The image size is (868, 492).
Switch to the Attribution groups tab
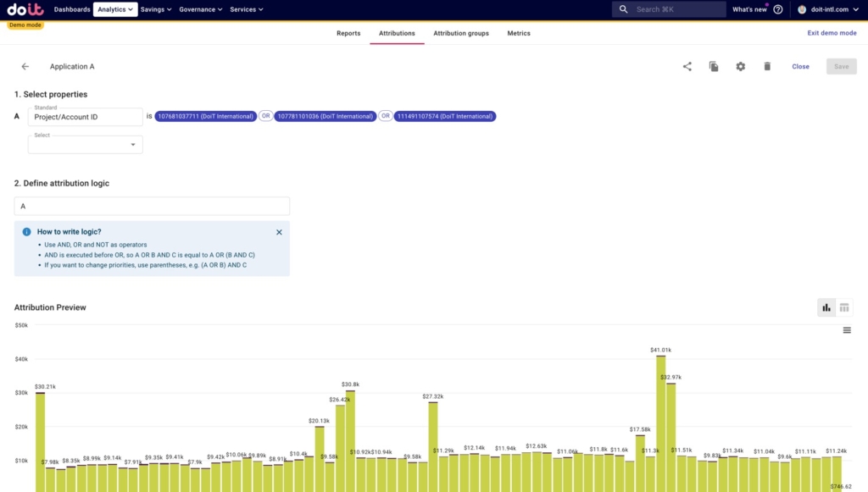[x=461, y=34]
